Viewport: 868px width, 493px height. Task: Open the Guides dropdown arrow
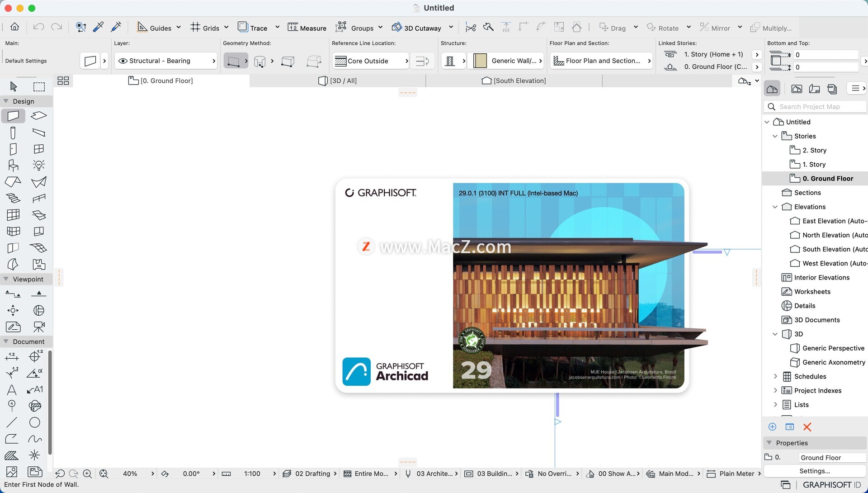click(x=179, y=28)
